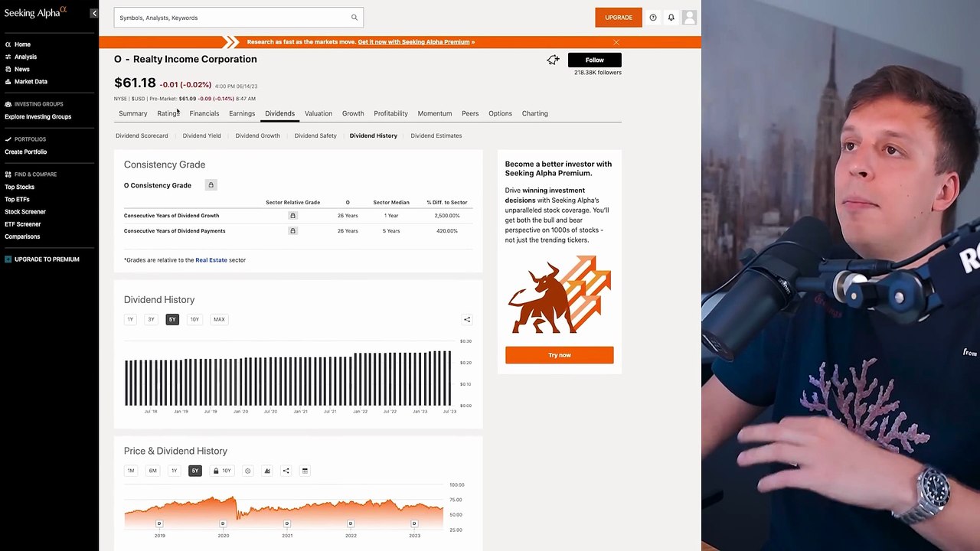
Task: Select 5Y range in Price & Dividend History
Action: (x=195, y=471)
